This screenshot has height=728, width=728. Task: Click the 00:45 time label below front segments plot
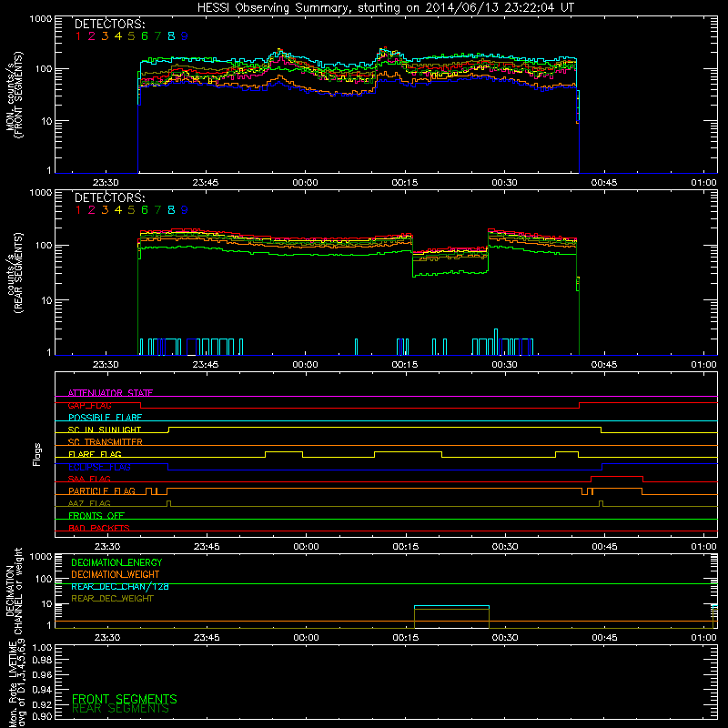(604, 183)
